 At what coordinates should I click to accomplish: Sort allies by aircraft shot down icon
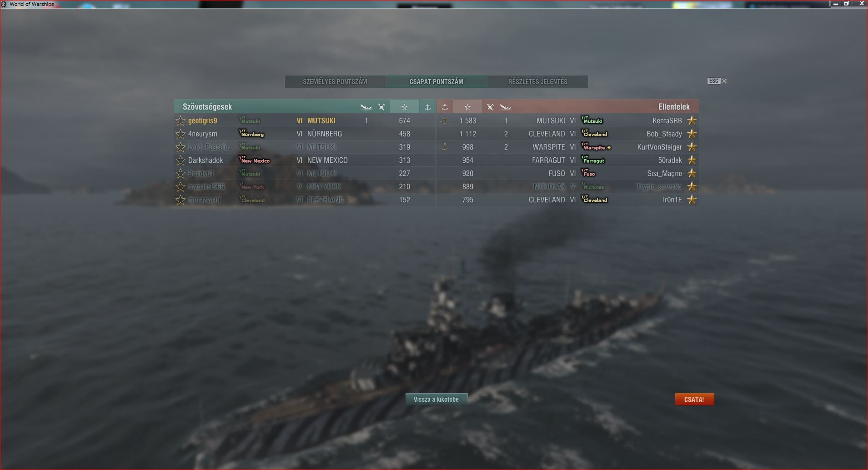click(381, 107)
